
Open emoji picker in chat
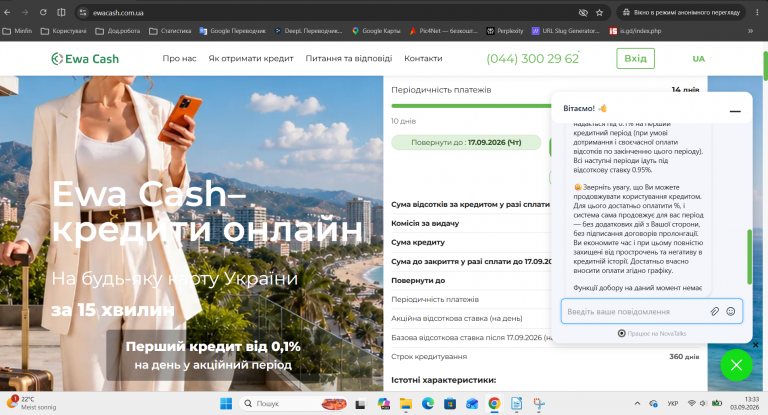click(x=731, y=312)
